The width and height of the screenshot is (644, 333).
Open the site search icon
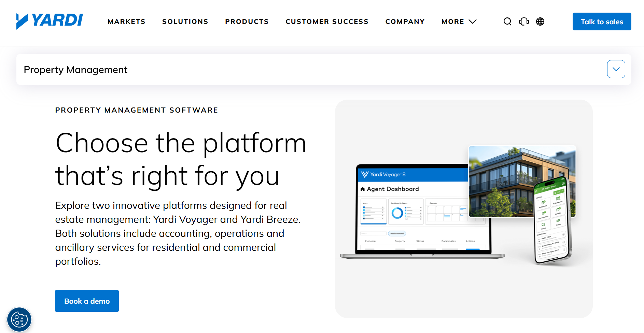tap(507, 21)
